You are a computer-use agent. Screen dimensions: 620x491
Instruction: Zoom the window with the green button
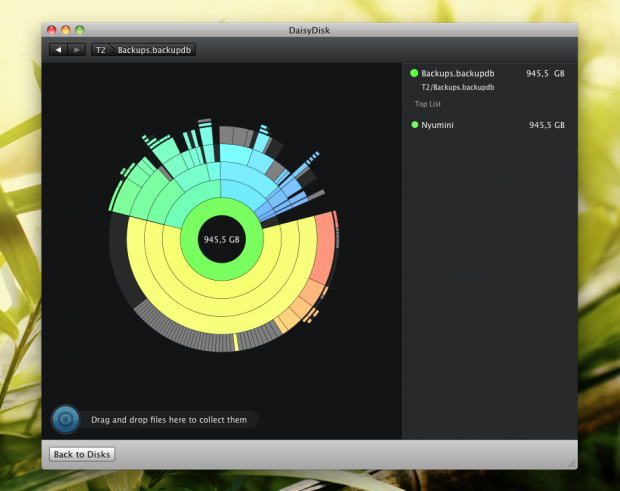click(80, 30)
